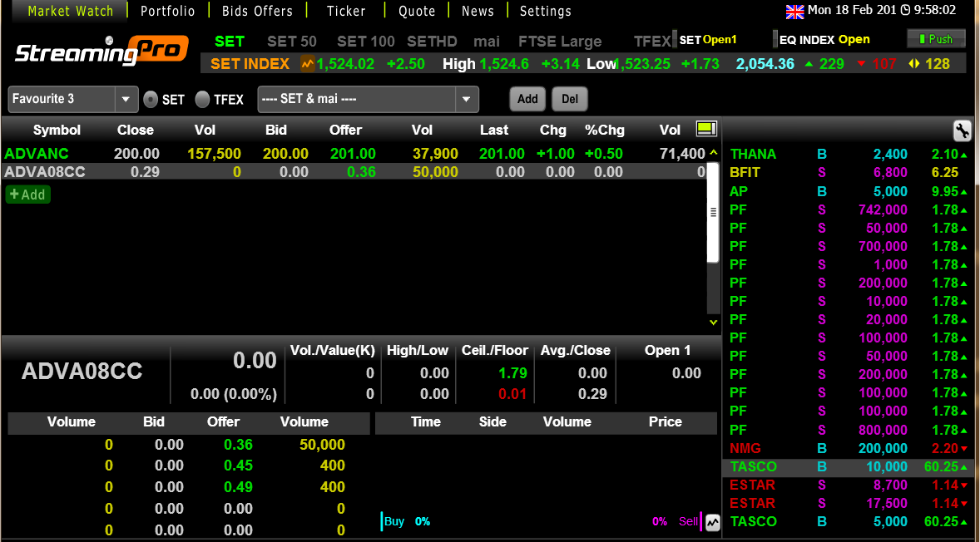The width and height of the screenshot is (980, 542).
Task: Open the Quote tab
Action: coord(417,11)
